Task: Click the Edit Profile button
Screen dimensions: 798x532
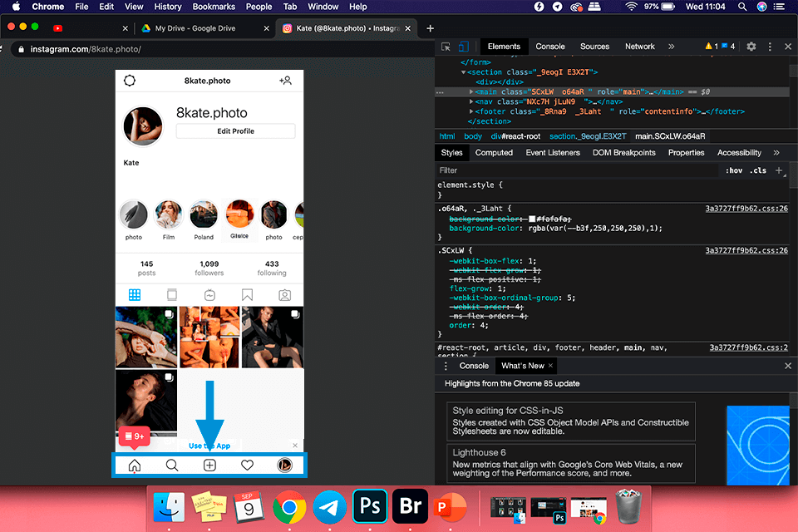Action: [235, 131]
